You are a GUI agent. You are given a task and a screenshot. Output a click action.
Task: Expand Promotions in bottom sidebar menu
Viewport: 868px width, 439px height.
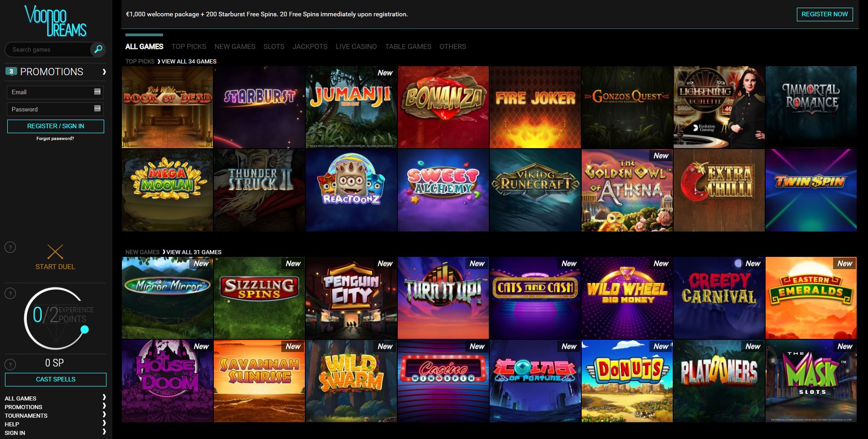tap(104, 406)
